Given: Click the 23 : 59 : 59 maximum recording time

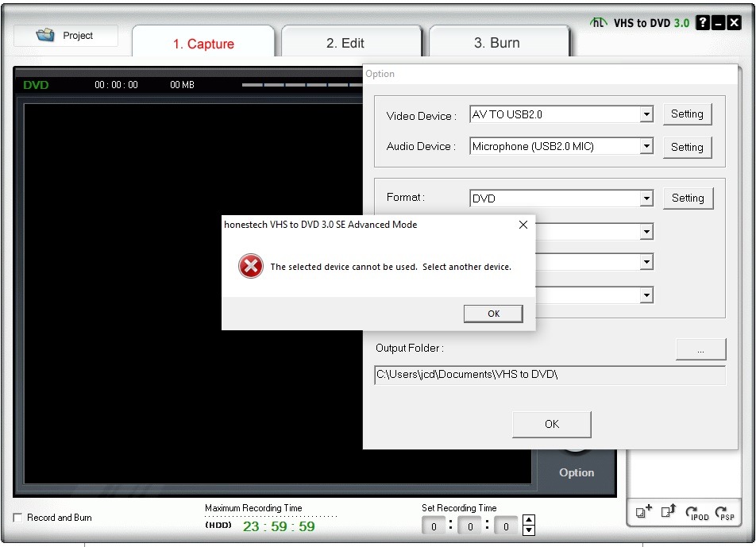Looking at the screenshot, I should pyautogui.click(x=279, y=526).
